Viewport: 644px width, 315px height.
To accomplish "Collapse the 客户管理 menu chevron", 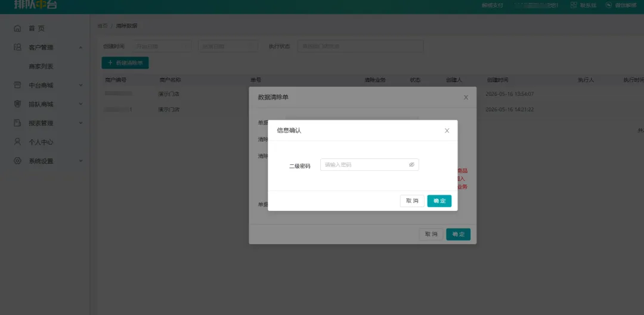I will pos(80,48).
